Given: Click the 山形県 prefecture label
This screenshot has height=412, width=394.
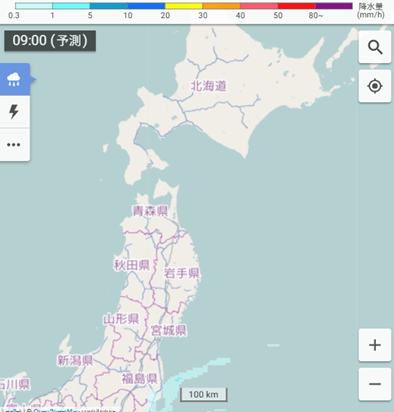Looking at the screenshot, I should [121, 319].
